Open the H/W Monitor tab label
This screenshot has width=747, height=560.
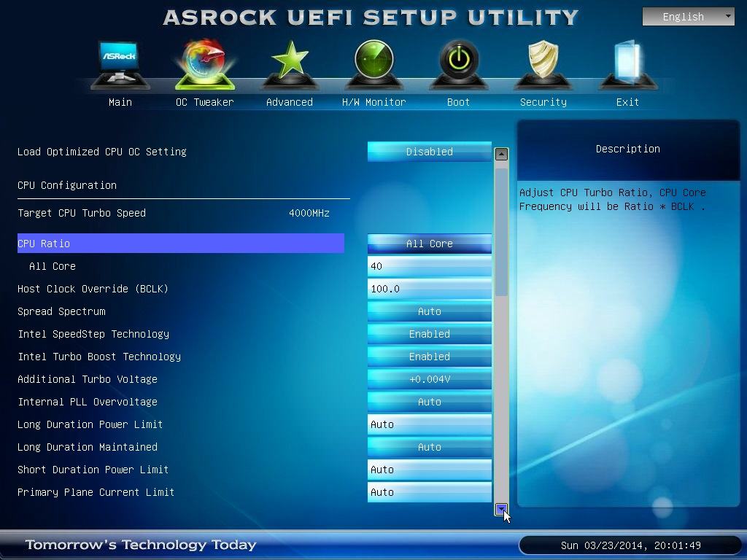coord(374,102)
